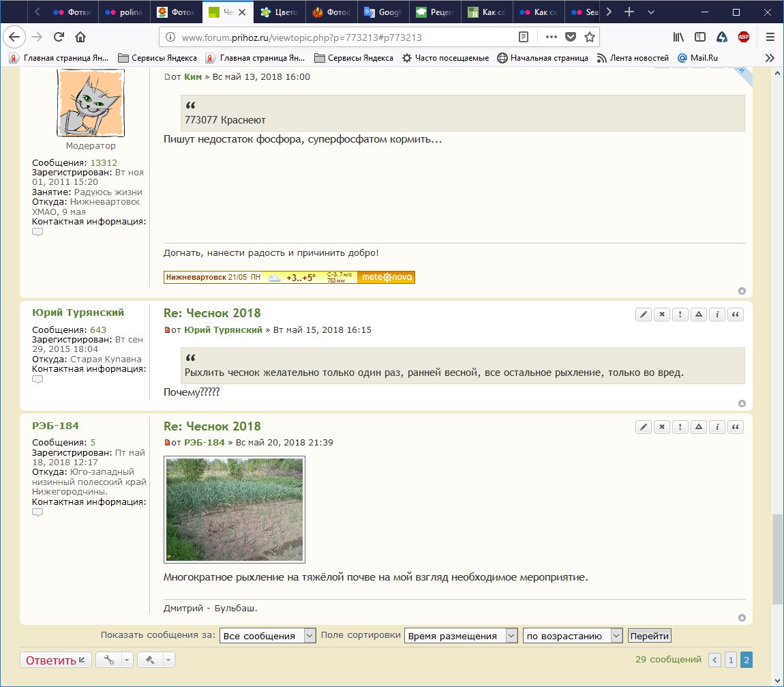Click the browser's vertical scrollbar thumb
This screenshot has height=687, width=784.
[x=777, y=559]
